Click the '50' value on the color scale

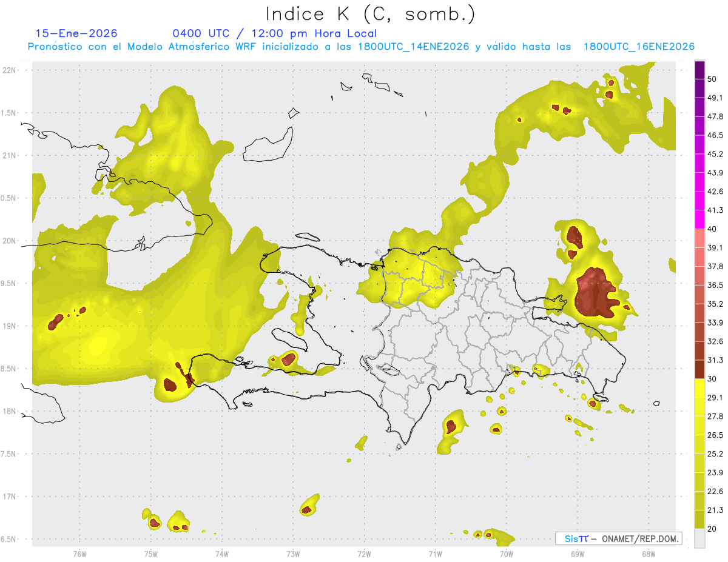712,79
